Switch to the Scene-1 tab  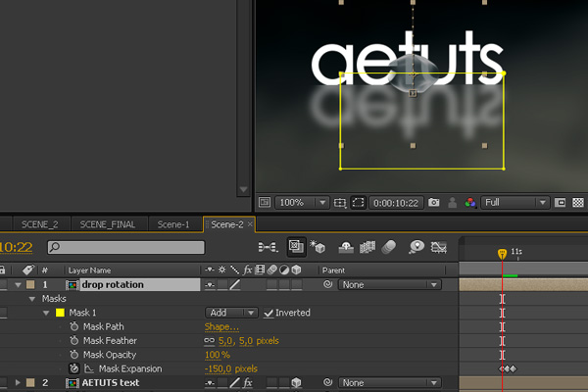click(x=173, y=224)
